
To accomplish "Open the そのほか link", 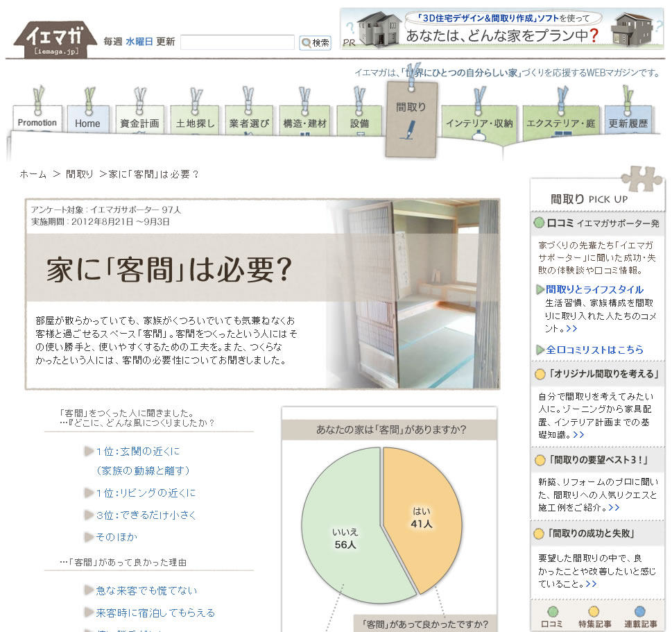I will click(116, 537).
